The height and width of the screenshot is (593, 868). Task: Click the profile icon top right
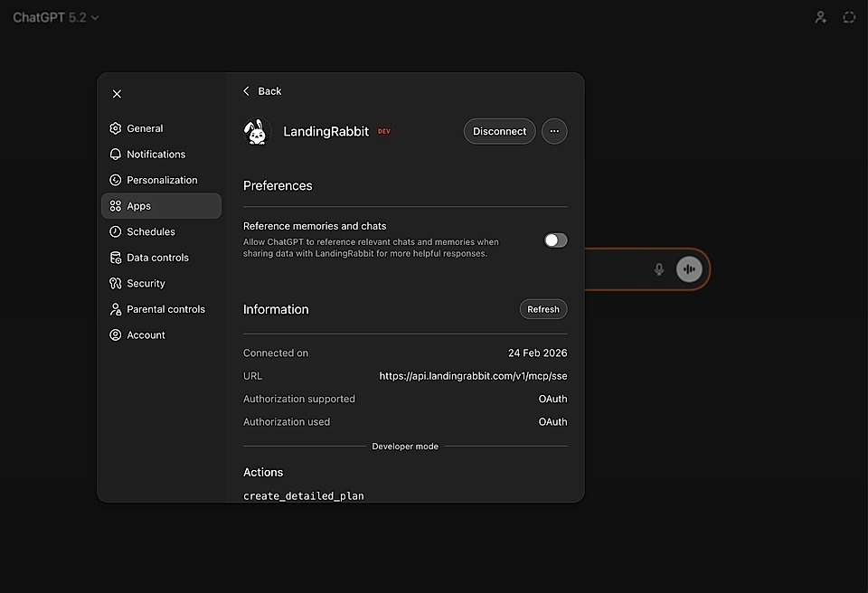[820, 16]
